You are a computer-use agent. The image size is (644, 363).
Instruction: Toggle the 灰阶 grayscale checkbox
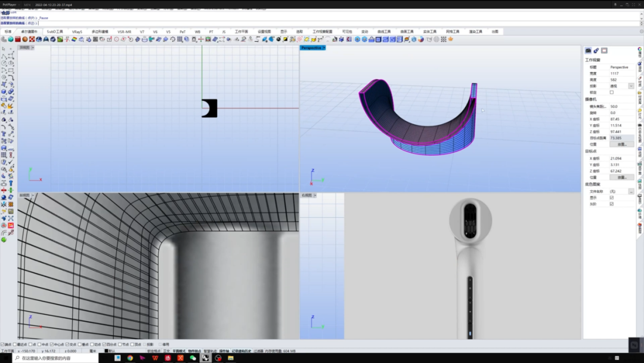(612, 204)
